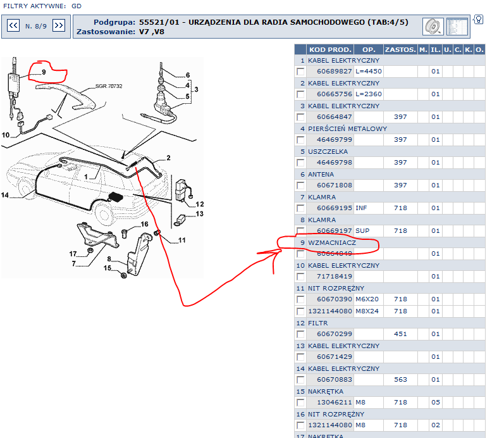Click callout number 10 in diagram
The image size is (504, 438).
click(x=6, y=135)
